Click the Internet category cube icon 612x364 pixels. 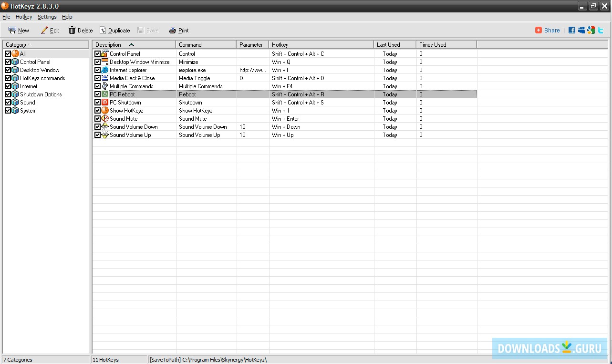15,86
